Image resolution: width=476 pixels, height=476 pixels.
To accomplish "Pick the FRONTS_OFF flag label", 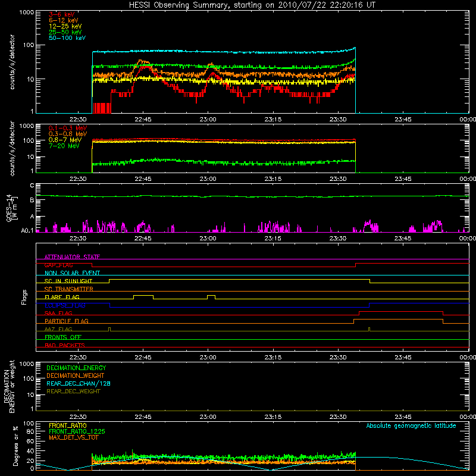I will 63,337.
